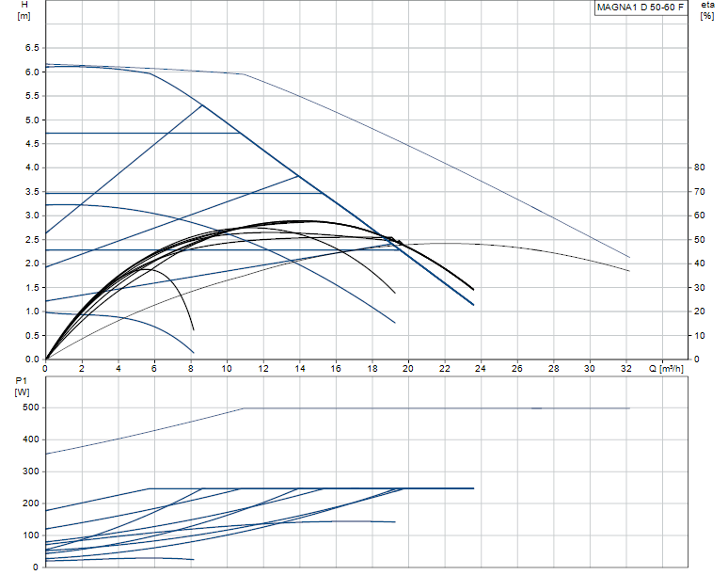Click the 6.5 value on H axis

(x=32, y=48)
